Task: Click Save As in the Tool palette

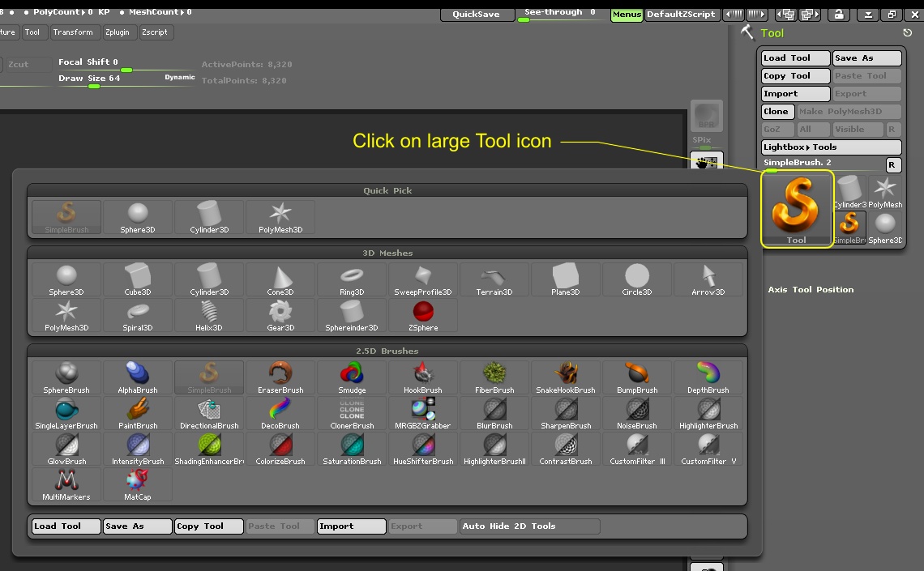Action: pos(866,58)
